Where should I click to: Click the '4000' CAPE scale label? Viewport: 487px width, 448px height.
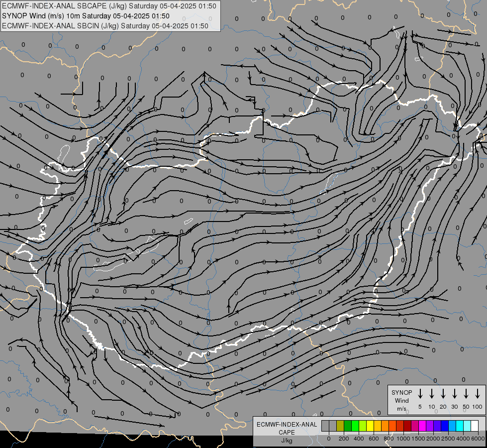coord(463,439)
